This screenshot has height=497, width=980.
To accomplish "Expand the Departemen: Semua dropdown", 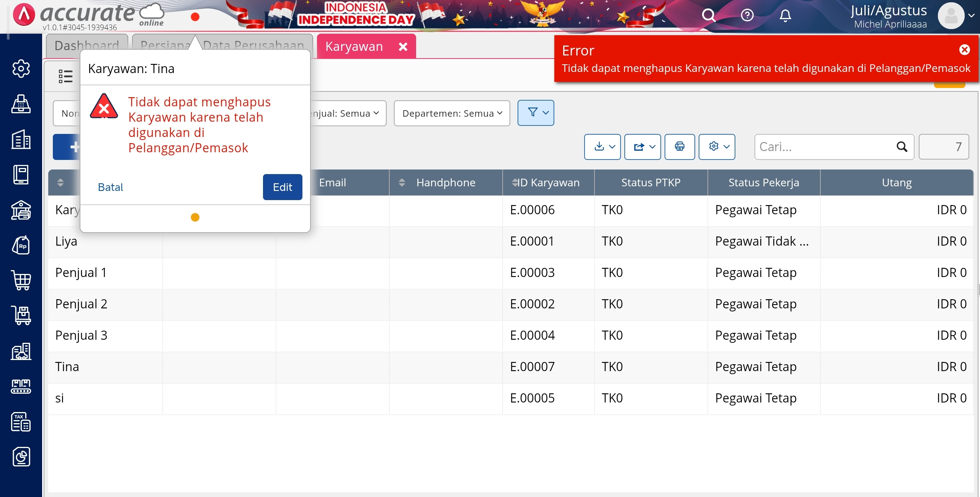I will click(452, 113).
